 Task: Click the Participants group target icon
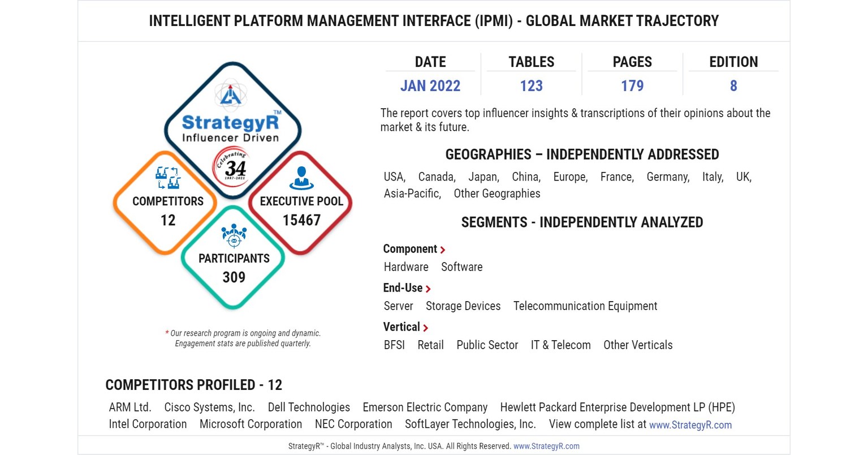click(234, 236)
